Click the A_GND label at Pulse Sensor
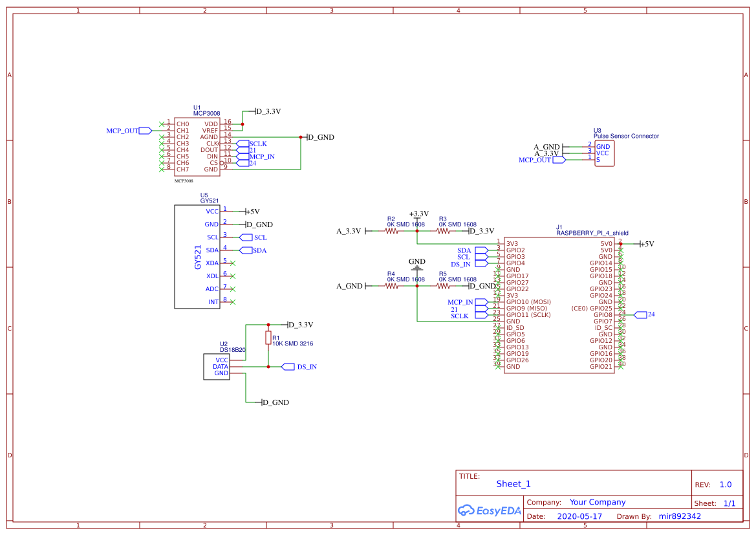Screen dimensions: 756x535 click(x=546, y=147)
